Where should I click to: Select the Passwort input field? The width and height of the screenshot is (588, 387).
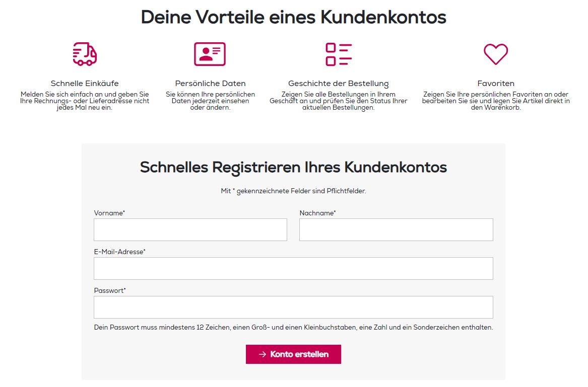click(x=293, y=307)
